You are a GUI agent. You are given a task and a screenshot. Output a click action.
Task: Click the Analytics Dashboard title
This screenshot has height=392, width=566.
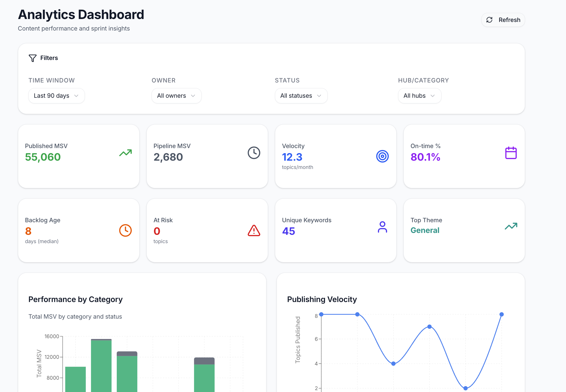click(x=81, y=14)
